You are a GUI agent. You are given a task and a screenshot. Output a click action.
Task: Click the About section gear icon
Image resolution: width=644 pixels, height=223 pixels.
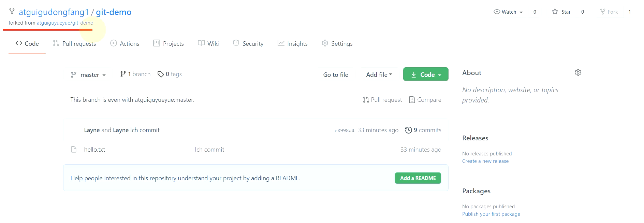578,72
